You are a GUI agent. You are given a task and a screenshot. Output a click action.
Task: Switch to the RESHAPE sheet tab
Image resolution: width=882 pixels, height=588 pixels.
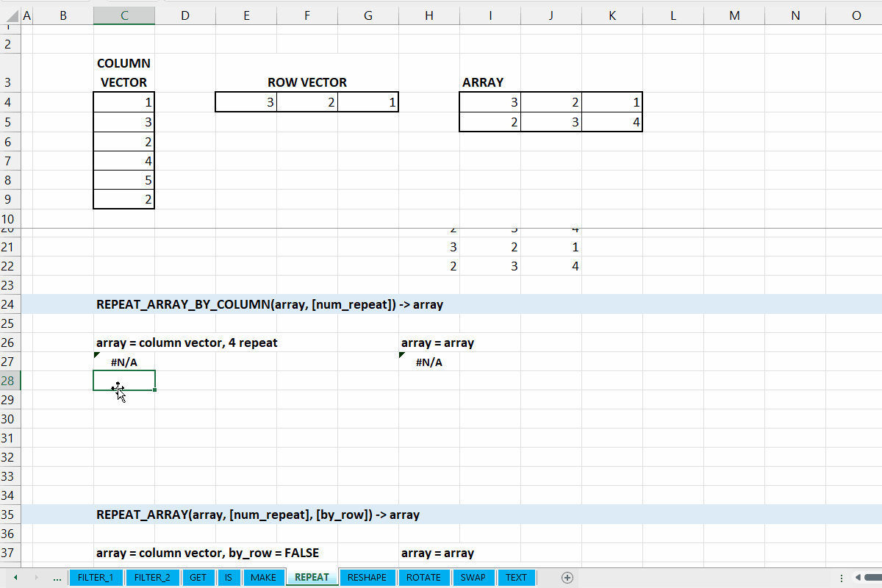(367, 578)
